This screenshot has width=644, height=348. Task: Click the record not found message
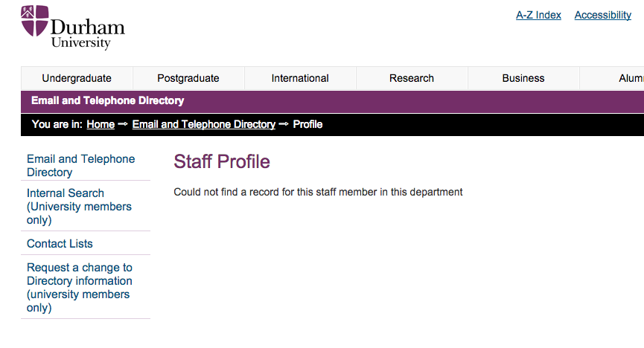[318, 192]
